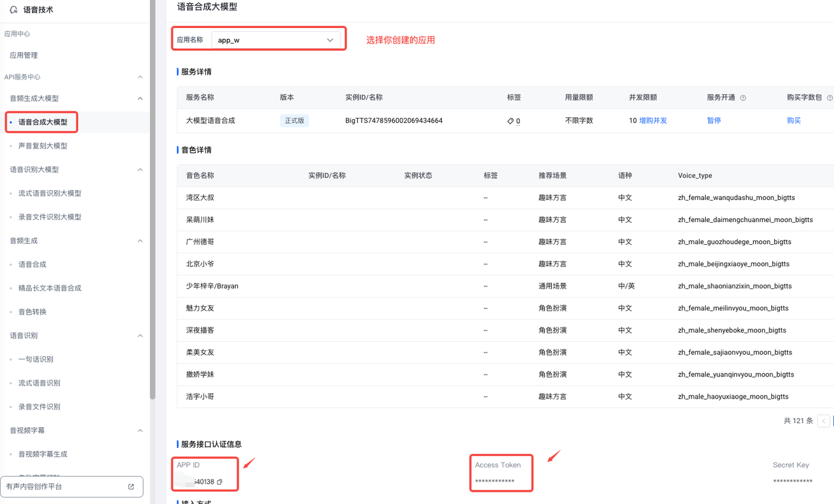Click voice type zh_male_shenyeboke_moon_bigtts
834x504 pixels.
(732, 330)
